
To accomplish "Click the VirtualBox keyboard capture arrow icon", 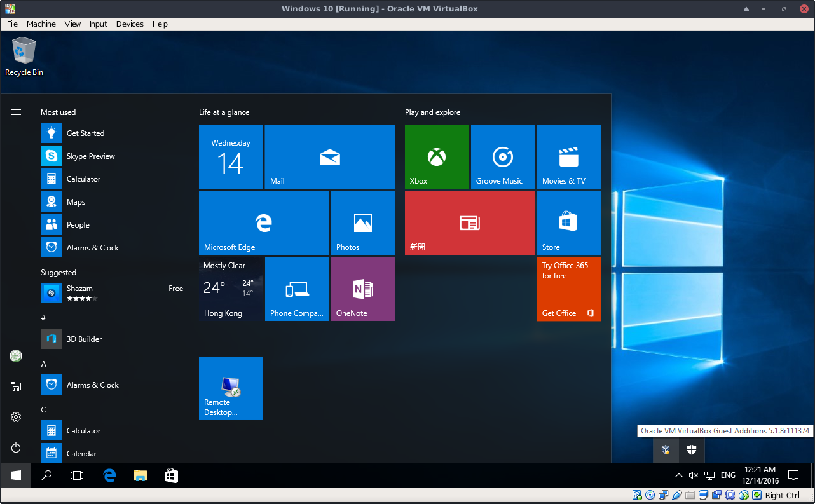I will [757, 495].
